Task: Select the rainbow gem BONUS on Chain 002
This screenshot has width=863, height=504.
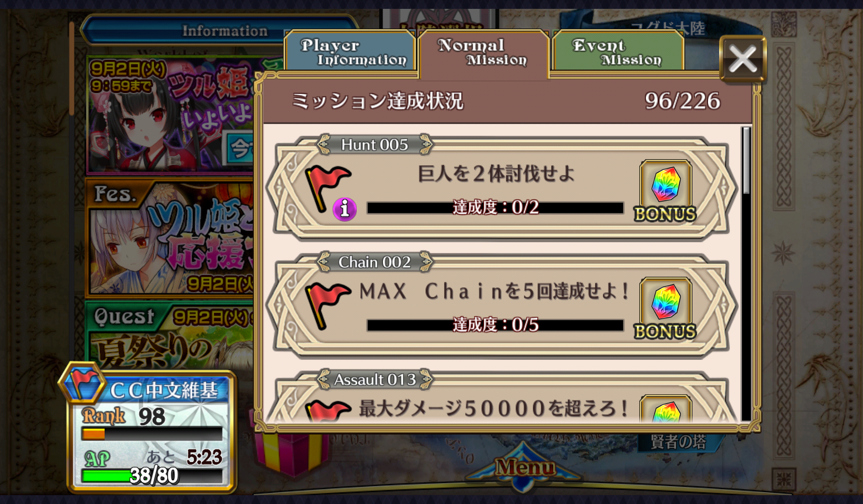Action: pyautogui.click(x=665, y=309)
